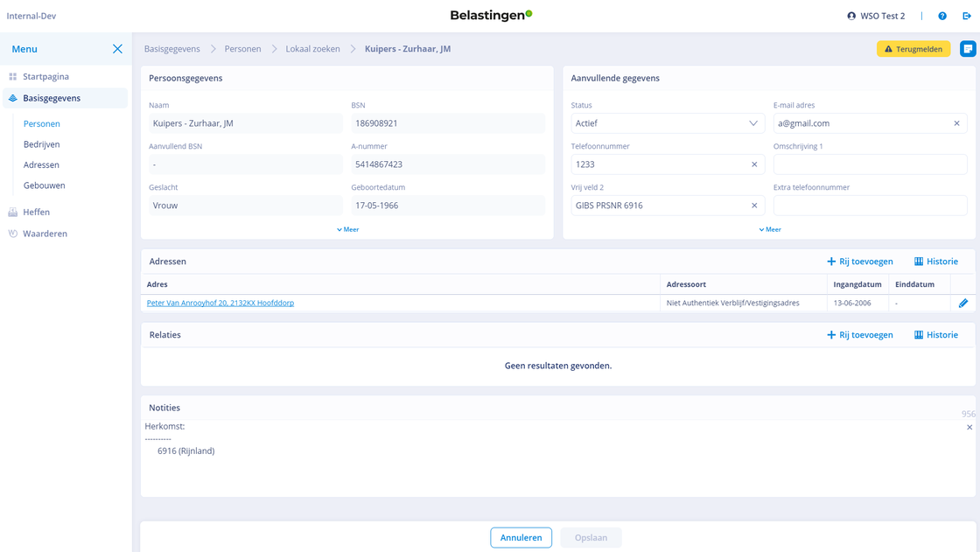The image size is (980, 552).
Task: Clear the E-mail adres field
Action: click(x=956, y=123)
